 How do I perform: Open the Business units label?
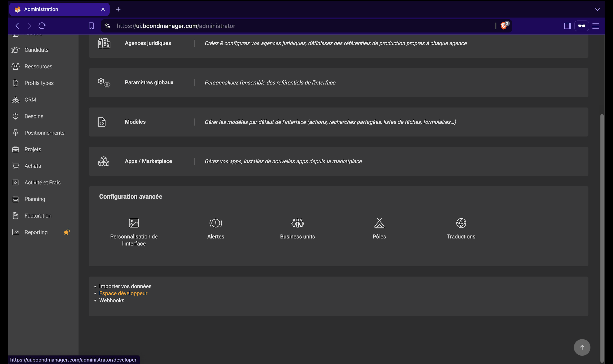(297, 237)
